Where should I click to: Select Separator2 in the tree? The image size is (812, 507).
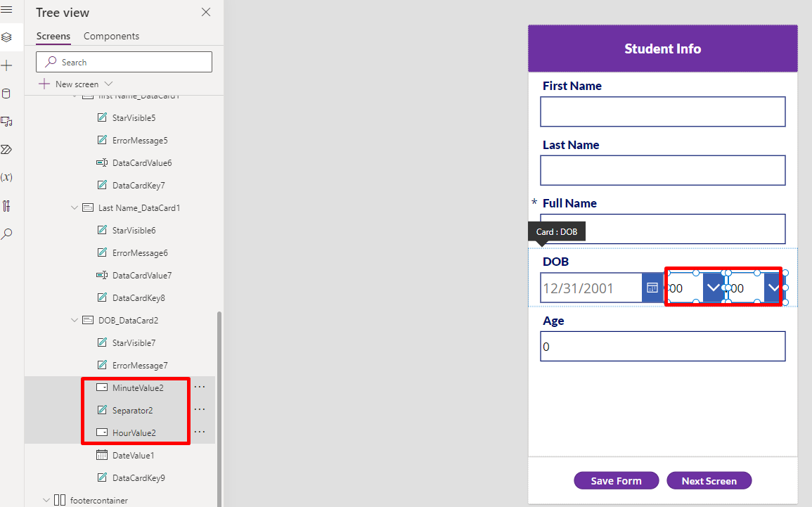[x=133, y=410]
